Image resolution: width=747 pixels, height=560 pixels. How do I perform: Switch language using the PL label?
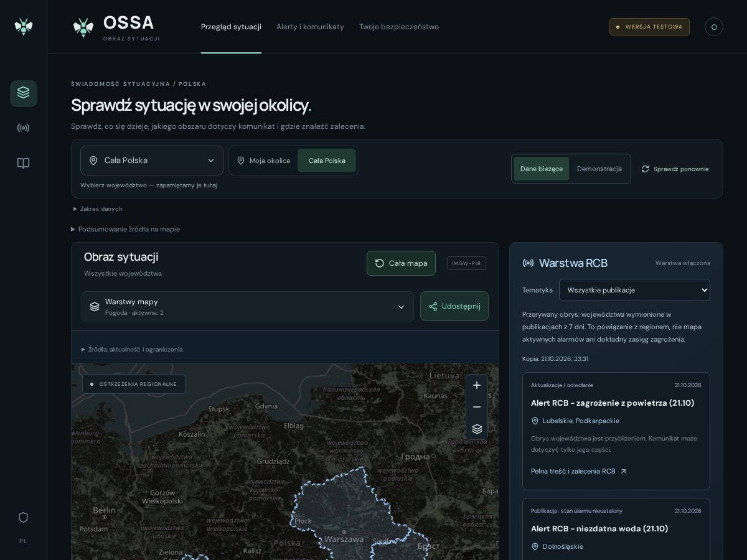[x=23, y=541]
